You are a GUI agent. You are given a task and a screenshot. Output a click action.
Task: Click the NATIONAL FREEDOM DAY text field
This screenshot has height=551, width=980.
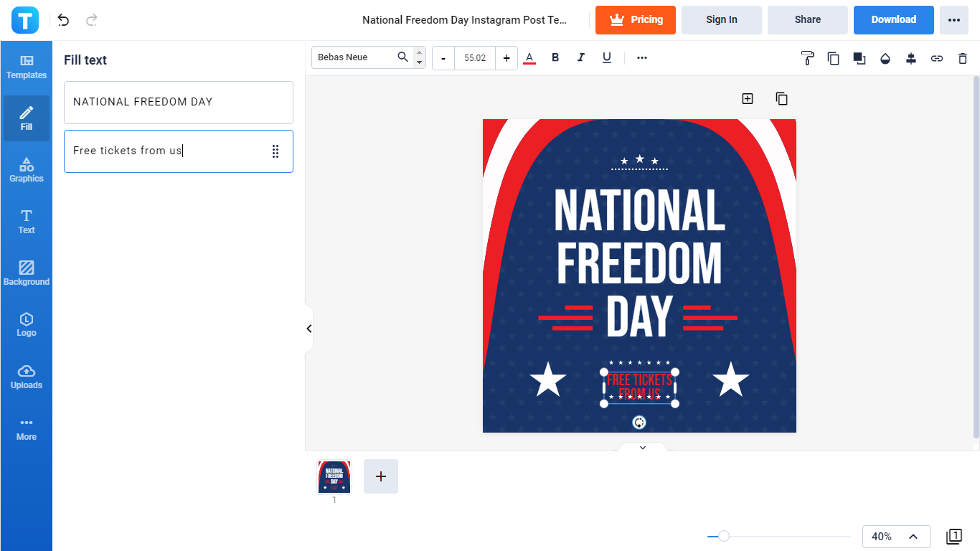pos(178,102)
